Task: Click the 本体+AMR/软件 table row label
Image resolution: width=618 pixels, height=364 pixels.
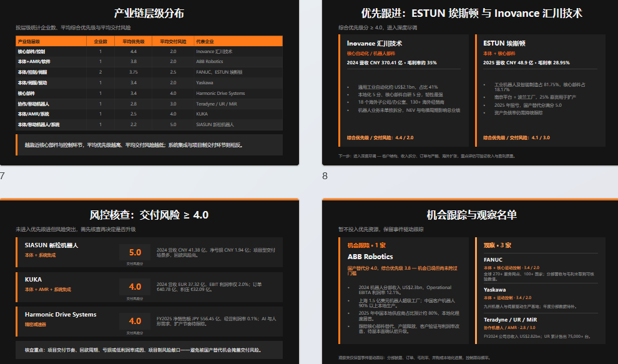Action: point(34,62)
